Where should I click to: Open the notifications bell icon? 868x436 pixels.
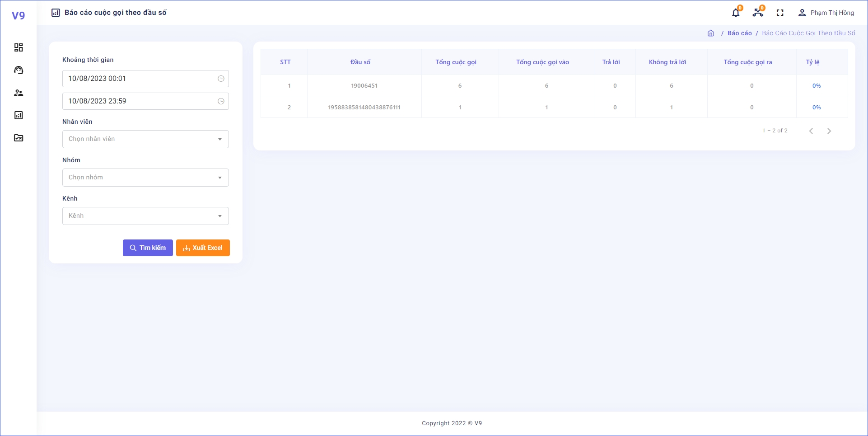pos(736,13)
